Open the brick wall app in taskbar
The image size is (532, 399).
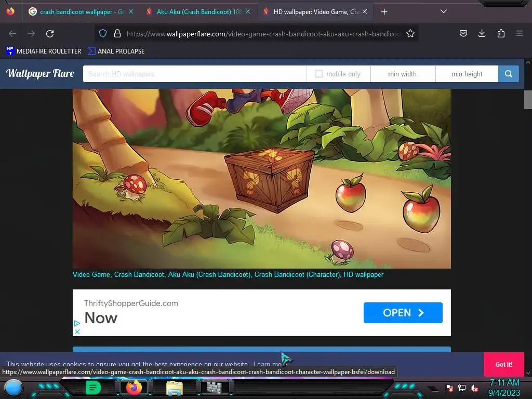[x=214, y=388]
